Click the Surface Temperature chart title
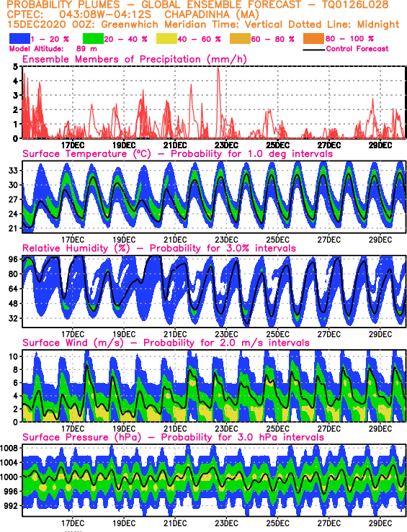This screenshot has height=532, width=407. tap(177, 153)
